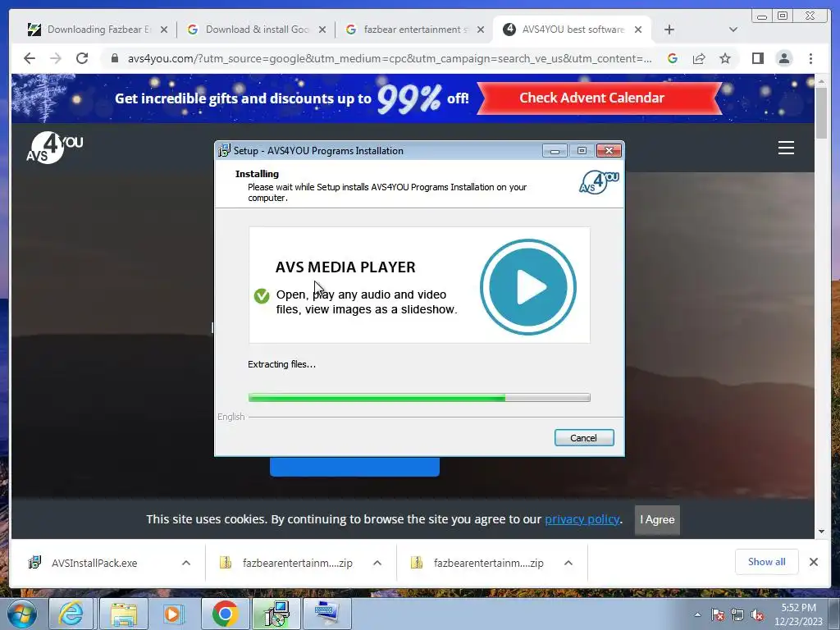Screen dimensions: 840x630
Task: Minimize the AVS4YOU Setup window
Action: tap(555, 151)
